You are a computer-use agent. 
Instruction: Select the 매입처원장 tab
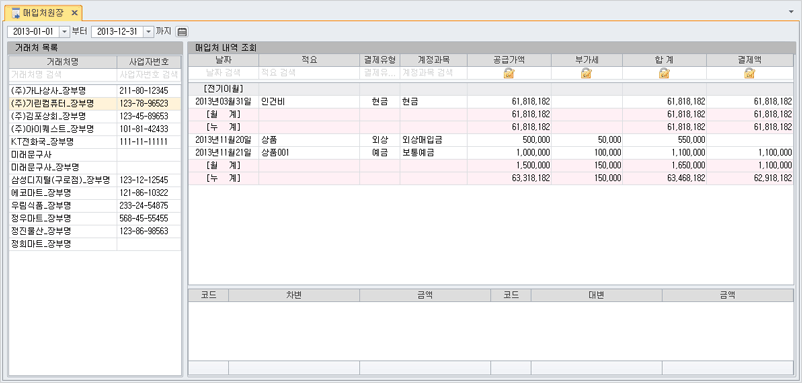click(x=43, y=12)
